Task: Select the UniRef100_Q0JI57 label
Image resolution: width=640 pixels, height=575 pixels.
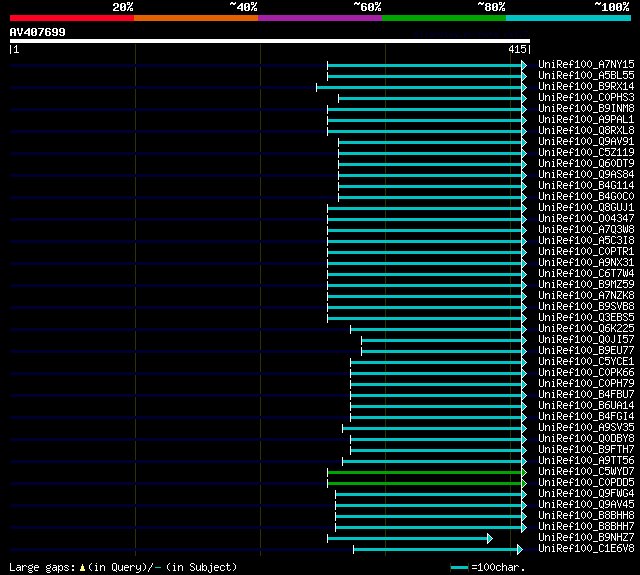Action: click(x=586, y=340)
